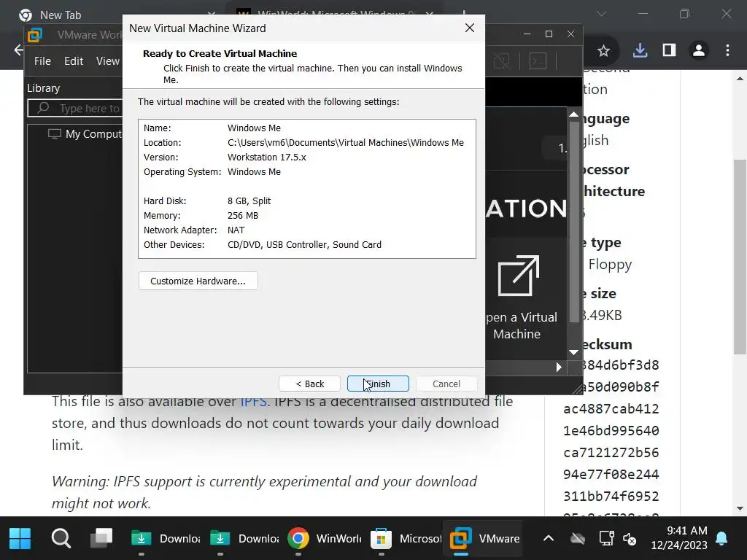Open Chrome downloads icon

640,50
